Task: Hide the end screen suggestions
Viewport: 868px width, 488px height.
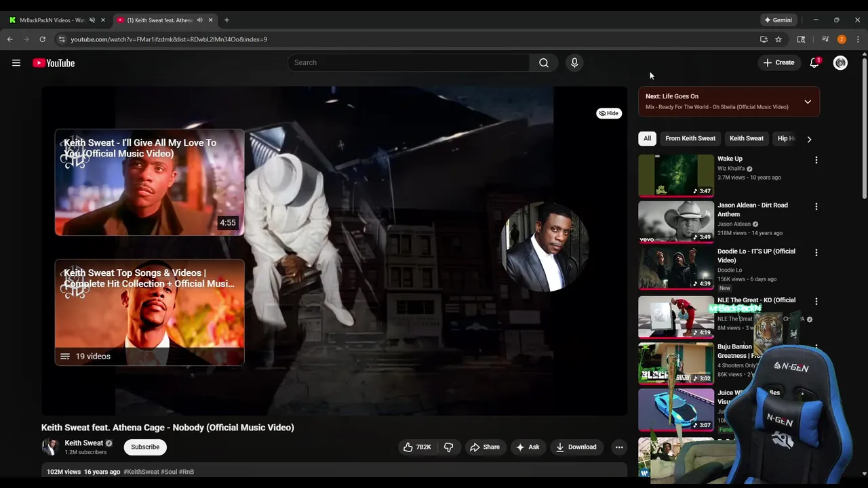Action: tap(609, 113)
